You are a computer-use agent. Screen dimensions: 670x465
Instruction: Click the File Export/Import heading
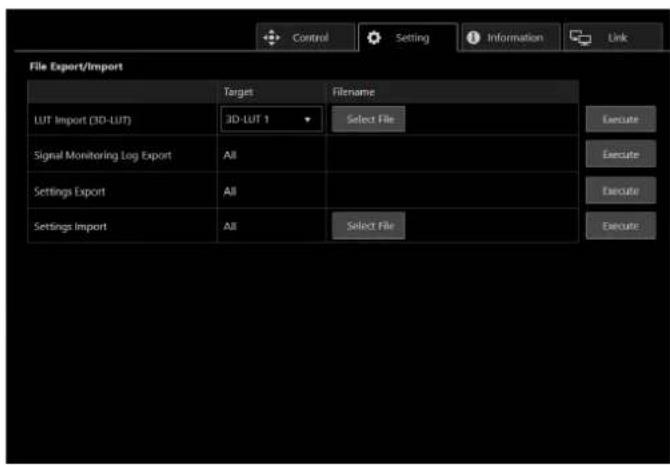(76, 67)
